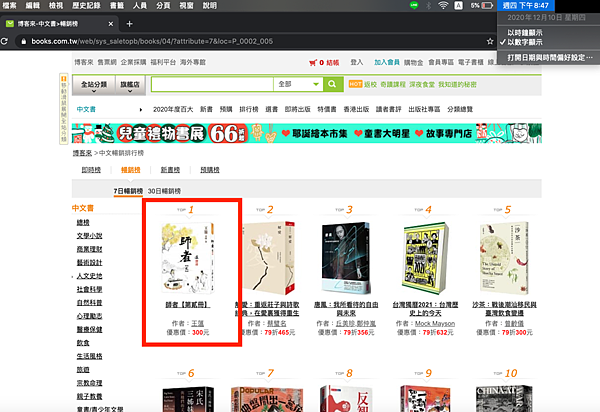This screenshot has height=412, width=600.
Task: Open Wi-Fi status in menu bar
Action: (443, 5)
